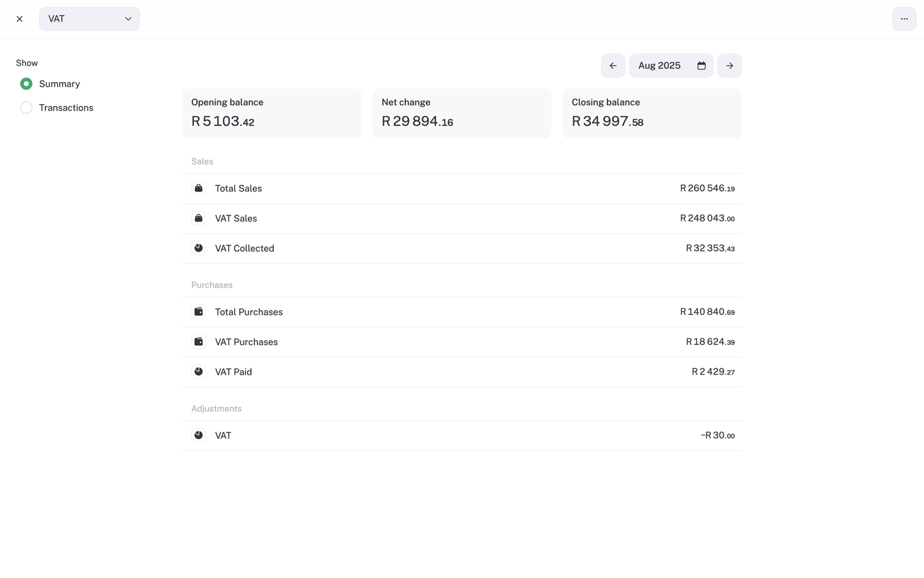Image resolution: width=924 pixels, height=578 pixels.
Task: Open the VAT account dropdown
Action: (x=89, y=19)
